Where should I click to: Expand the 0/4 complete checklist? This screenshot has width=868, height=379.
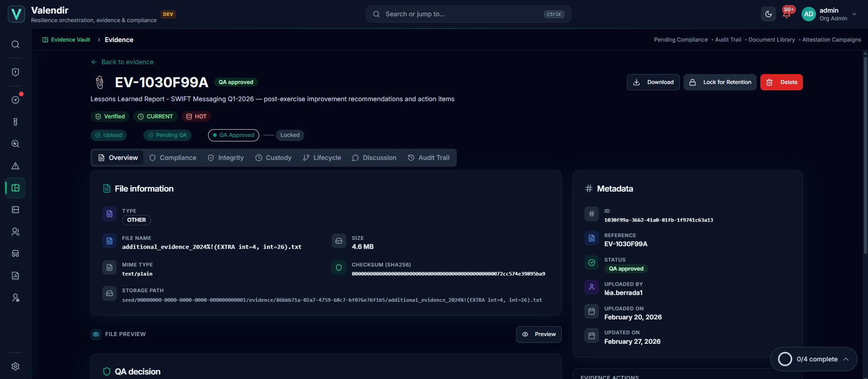[814, 359]
